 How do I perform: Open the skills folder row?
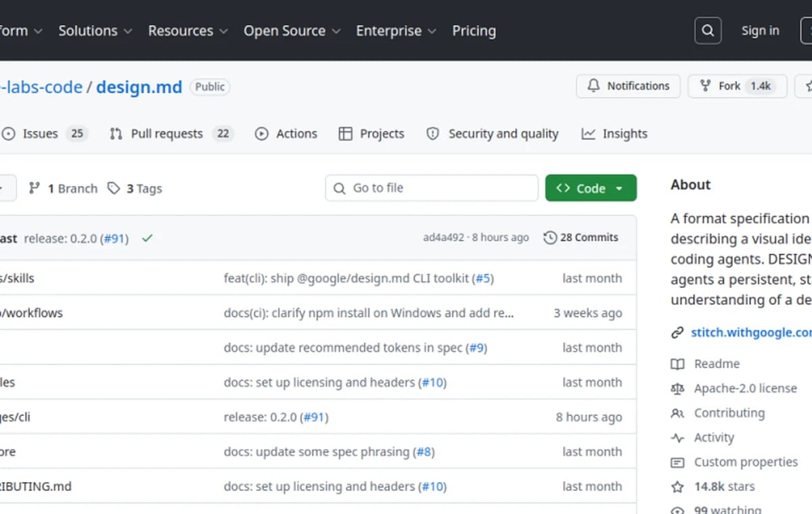[318, 278]
